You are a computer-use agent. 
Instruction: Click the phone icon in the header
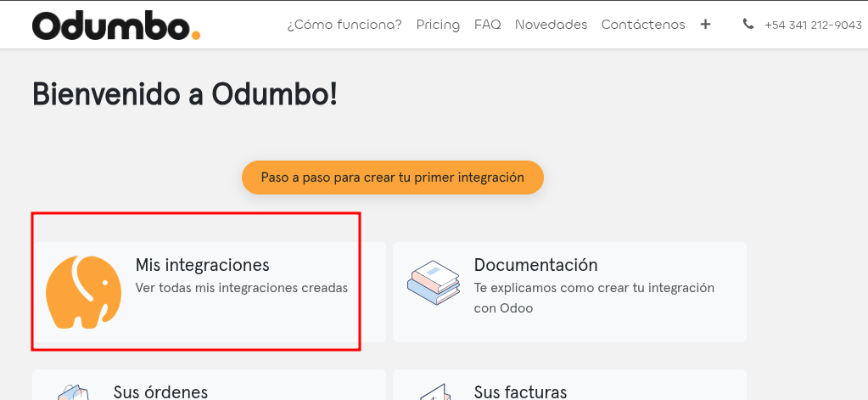pyautogui.click(x=748, y=24)
